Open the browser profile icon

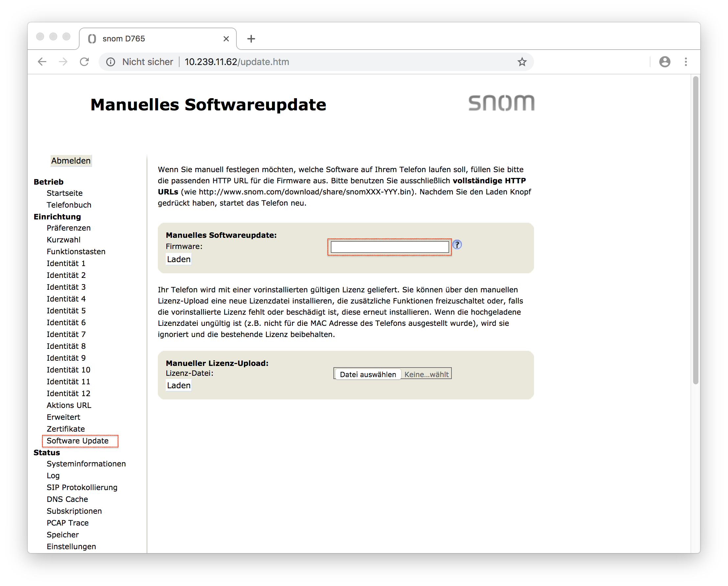coord(665,62)
